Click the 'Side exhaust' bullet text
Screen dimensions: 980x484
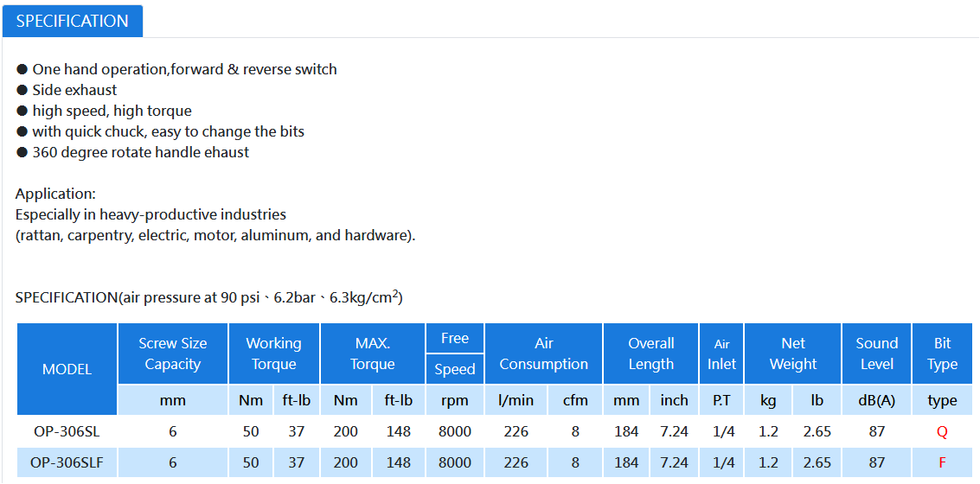pyautogui.click(x=75, y=90)
